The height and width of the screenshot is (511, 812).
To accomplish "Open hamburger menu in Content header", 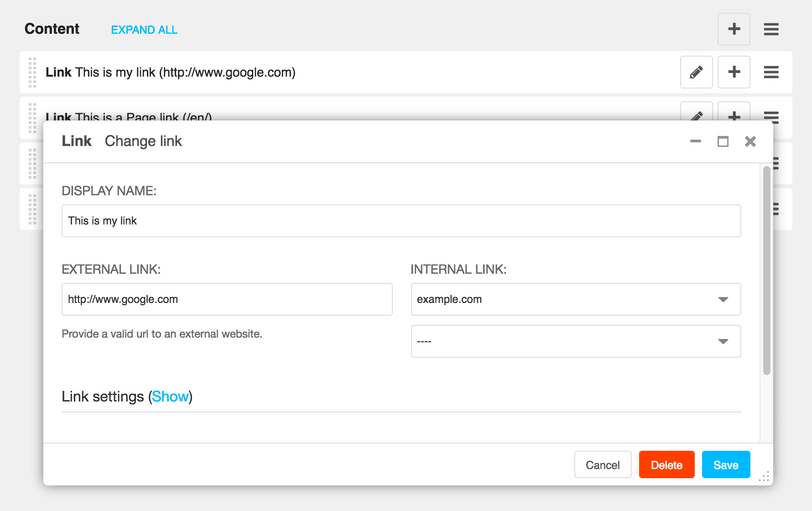I will click(x=771, y=29).
